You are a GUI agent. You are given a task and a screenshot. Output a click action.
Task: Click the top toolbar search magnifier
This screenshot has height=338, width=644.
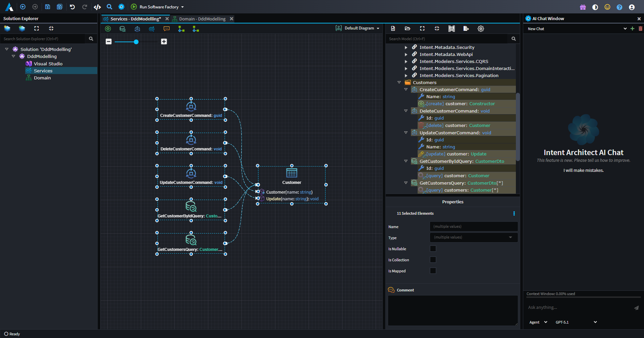[x=109, y=7]
